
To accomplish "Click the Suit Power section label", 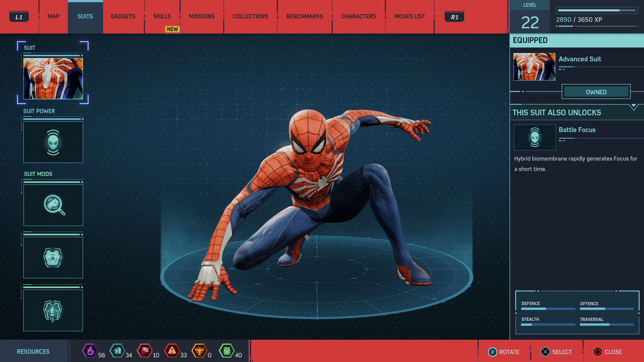I will [39, 111].
